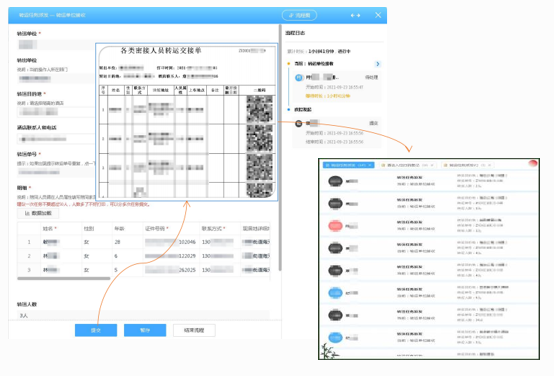Click the first QR code on transfer form
The image size is (554, 376).
click(260, 109)
